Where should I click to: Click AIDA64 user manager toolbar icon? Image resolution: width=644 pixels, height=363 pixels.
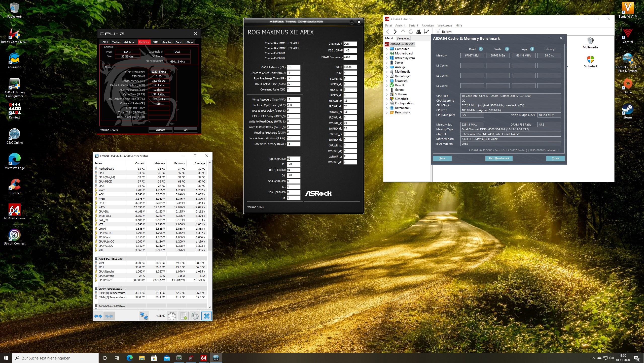419,32
